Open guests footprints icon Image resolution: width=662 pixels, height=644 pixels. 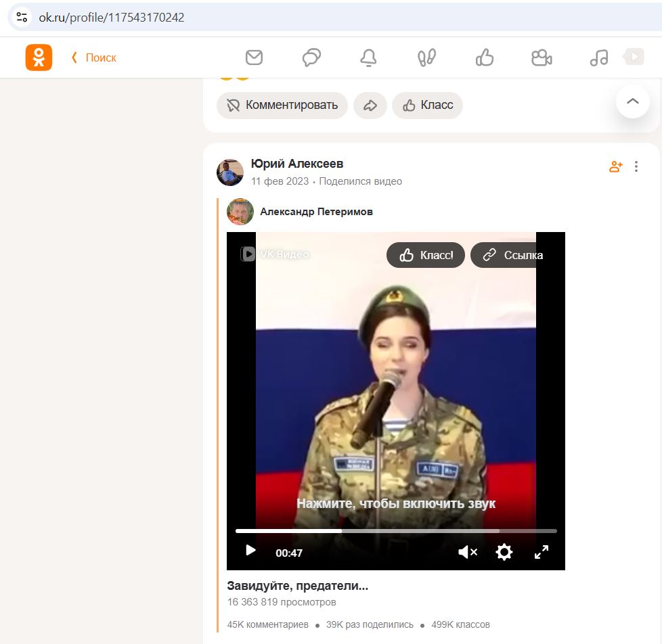tap(426, 57)
